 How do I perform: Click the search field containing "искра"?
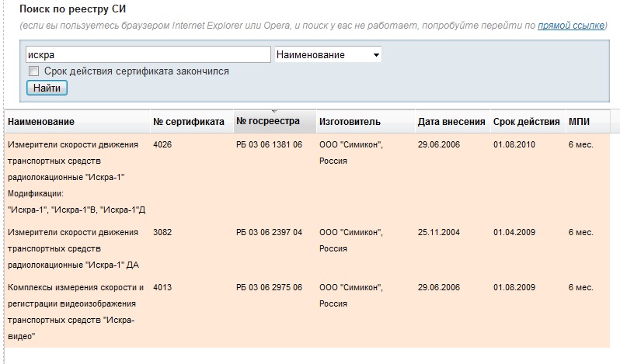147,55
